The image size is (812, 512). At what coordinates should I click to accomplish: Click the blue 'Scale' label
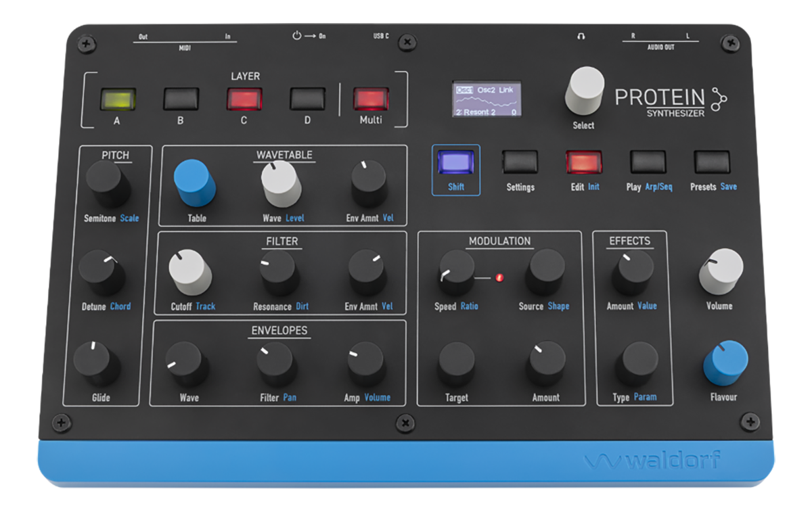click(129, 218)
